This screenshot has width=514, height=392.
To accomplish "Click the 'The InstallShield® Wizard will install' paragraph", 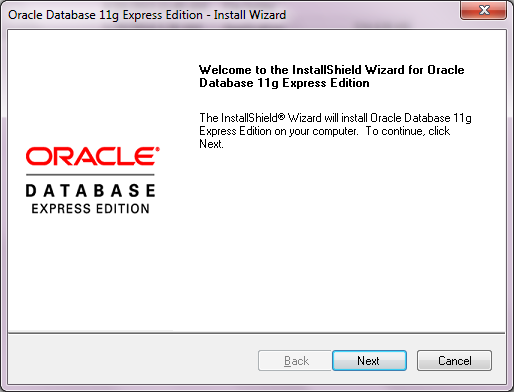I will tap(335, 131).
